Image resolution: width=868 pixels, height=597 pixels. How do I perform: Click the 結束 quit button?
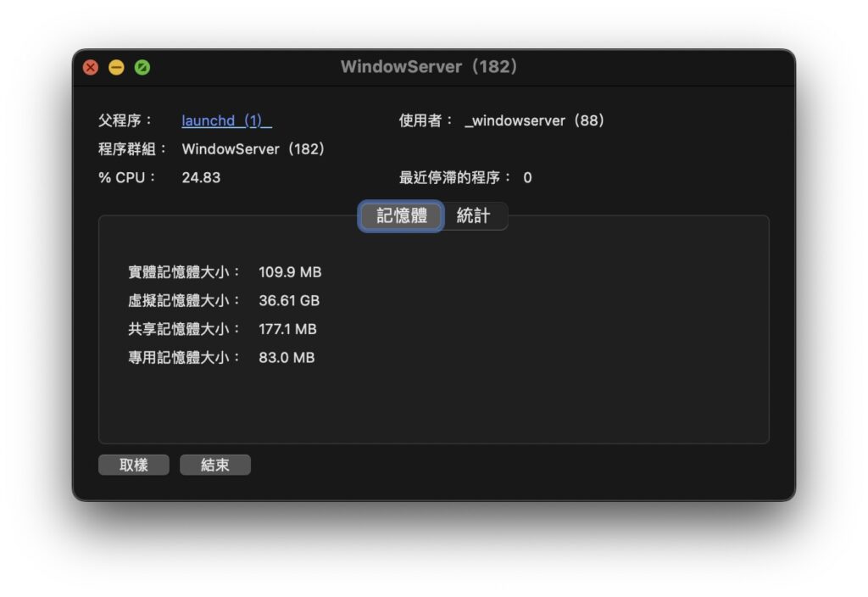214,464
